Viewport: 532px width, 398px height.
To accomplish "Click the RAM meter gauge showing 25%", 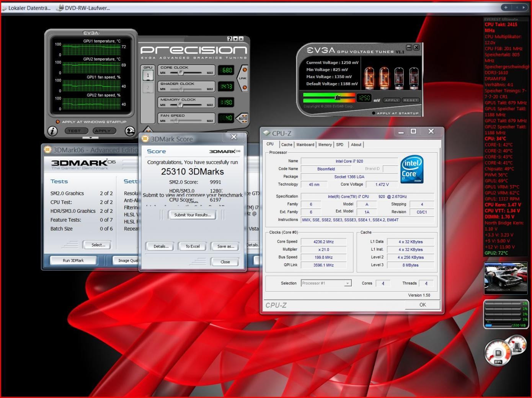I will pos(517,344).
